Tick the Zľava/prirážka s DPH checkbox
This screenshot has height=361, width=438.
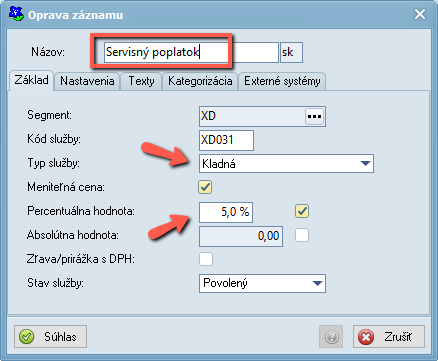tap(206, 259)
